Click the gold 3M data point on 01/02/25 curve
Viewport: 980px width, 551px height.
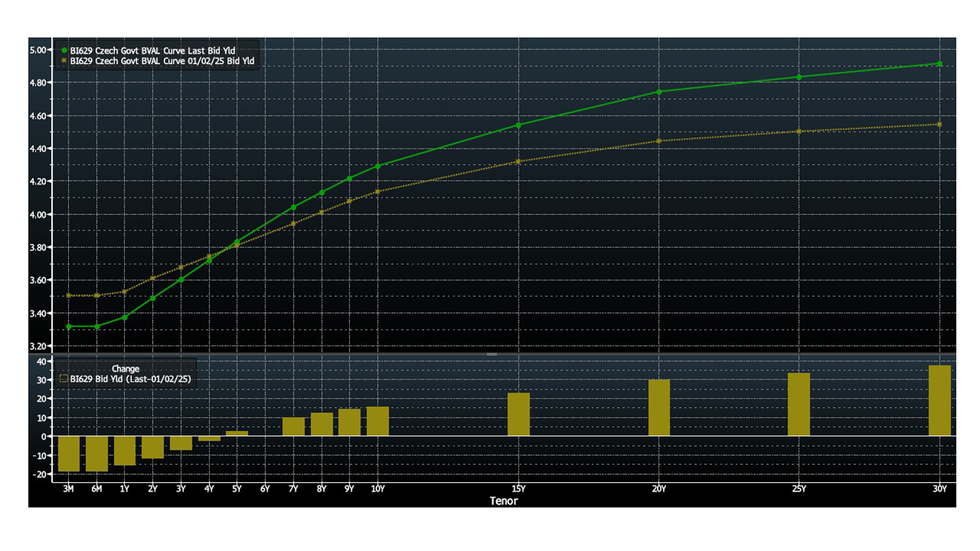68,295
